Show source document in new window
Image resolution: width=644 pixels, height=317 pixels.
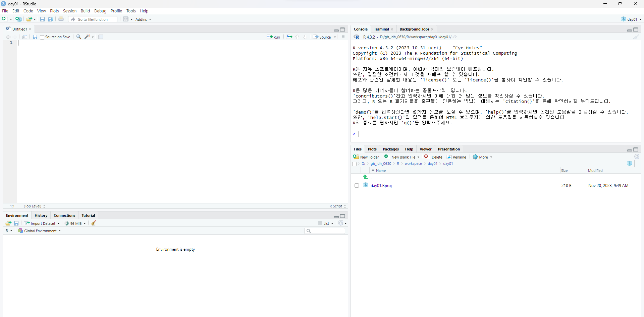tap(24, 37)
